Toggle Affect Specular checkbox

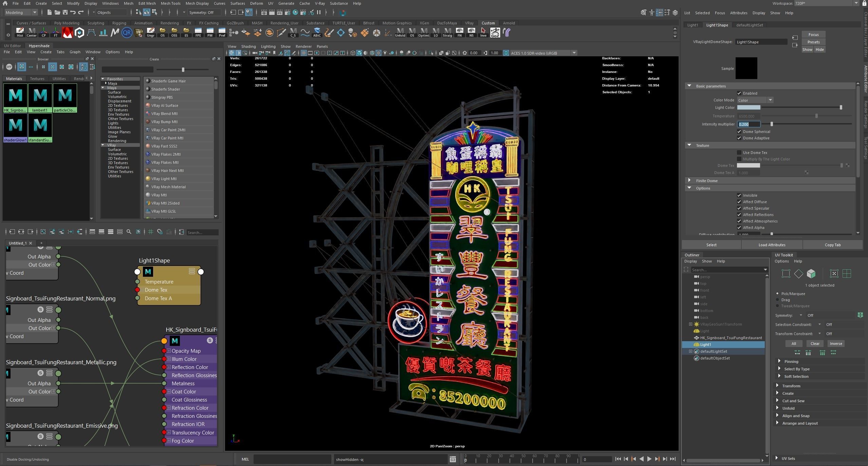739,208
